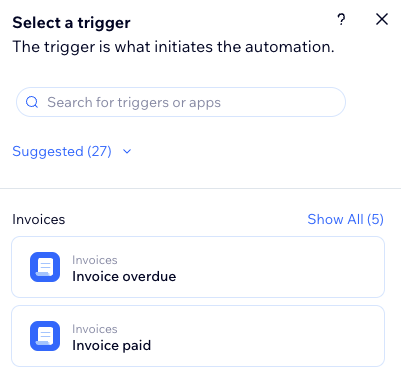
Task: Close the Select a trigger panel
Action: [x=382, y=19]
